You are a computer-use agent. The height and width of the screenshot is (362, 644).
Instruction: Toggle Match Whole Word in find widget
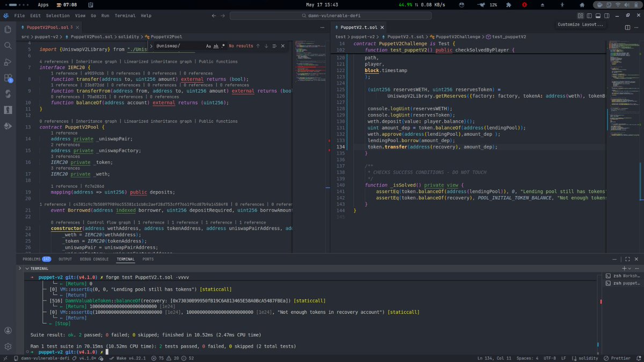coord(216,46)
